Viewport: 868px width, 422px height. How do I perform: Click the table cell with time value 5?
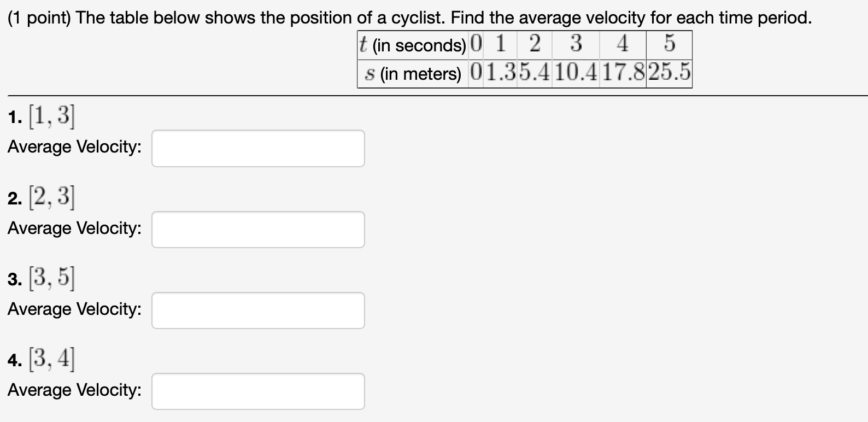(x=668, y=44)
